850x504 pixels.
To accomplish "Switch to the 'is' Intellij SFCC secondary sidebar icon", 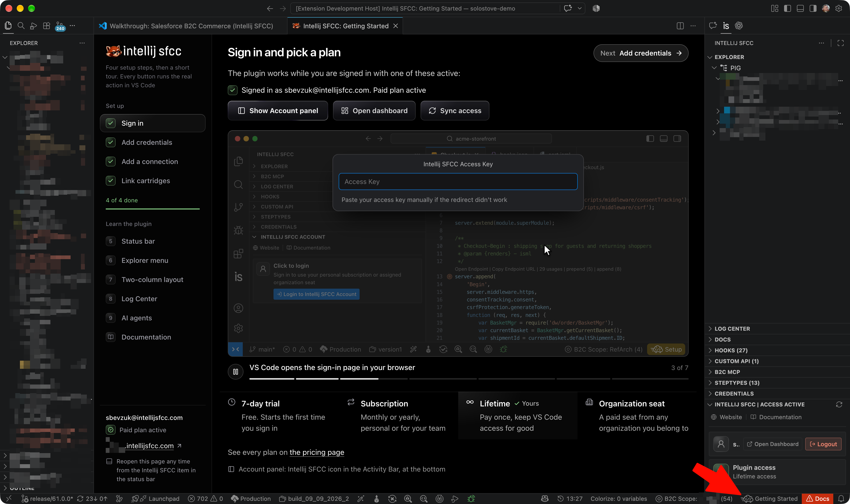I will click(726, 26).
